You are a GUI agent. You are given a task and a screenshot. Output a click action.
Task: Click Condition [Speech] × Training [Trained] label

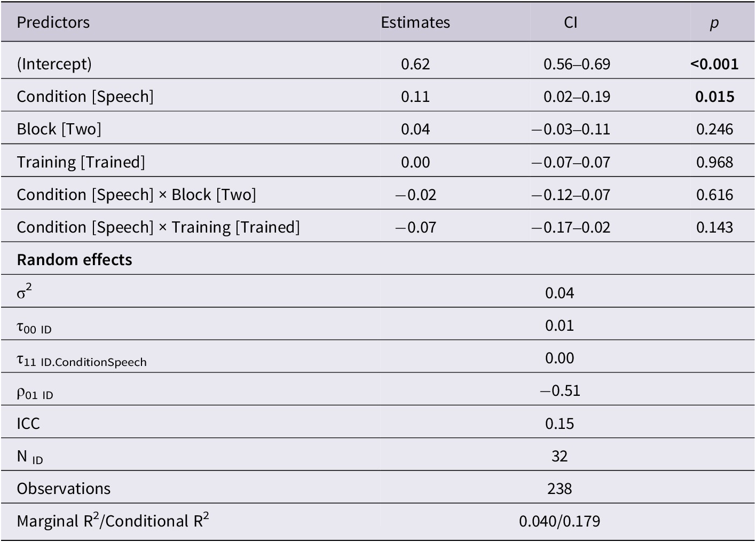(159, 227)
